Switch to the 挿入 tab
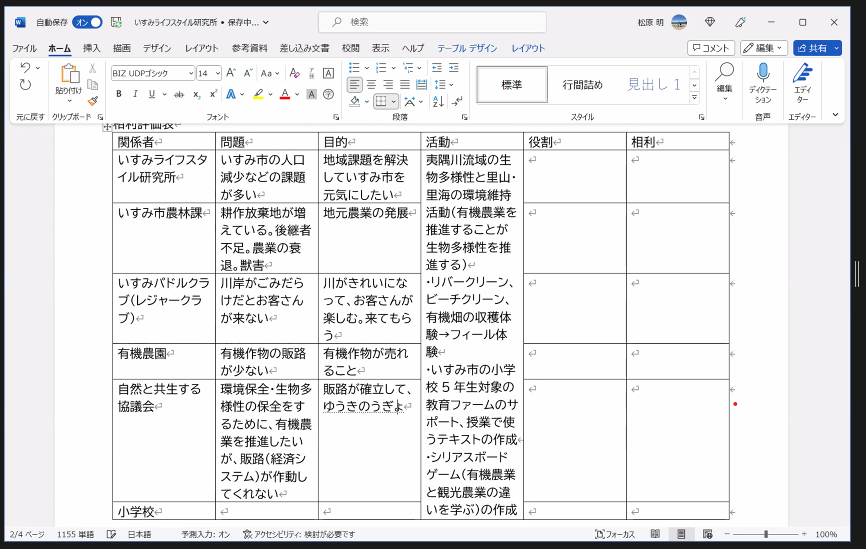Screen dimensions: 866x549 point(92,48)
